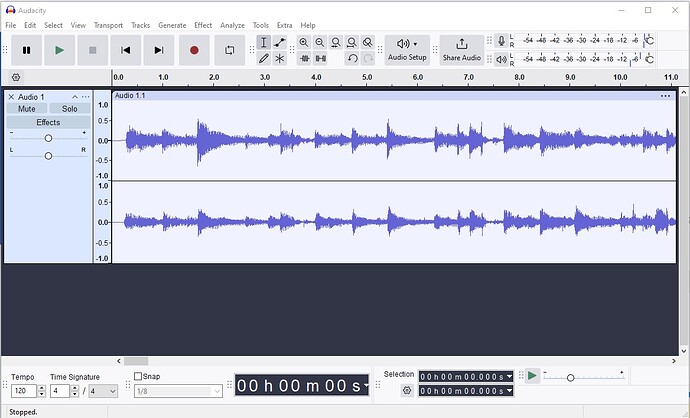Open timeline options gear icon
This screenshot has width=690, height=418.
(x=16, y=77)
